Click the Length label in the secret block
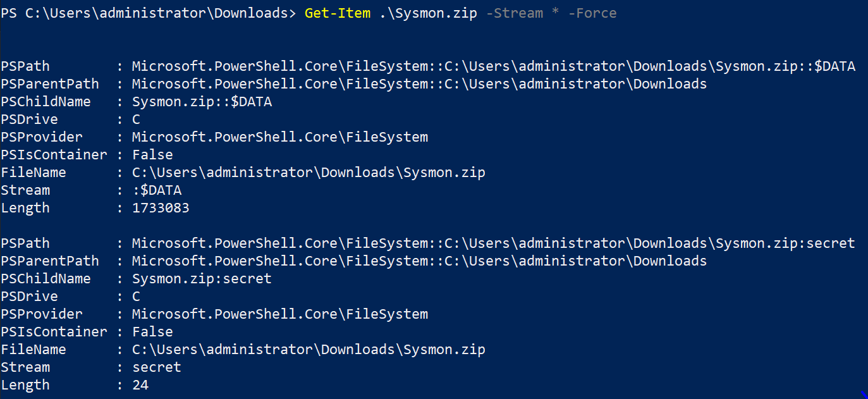Image resolution: width=868 pixels, height=399 pixels. point(25,385)
